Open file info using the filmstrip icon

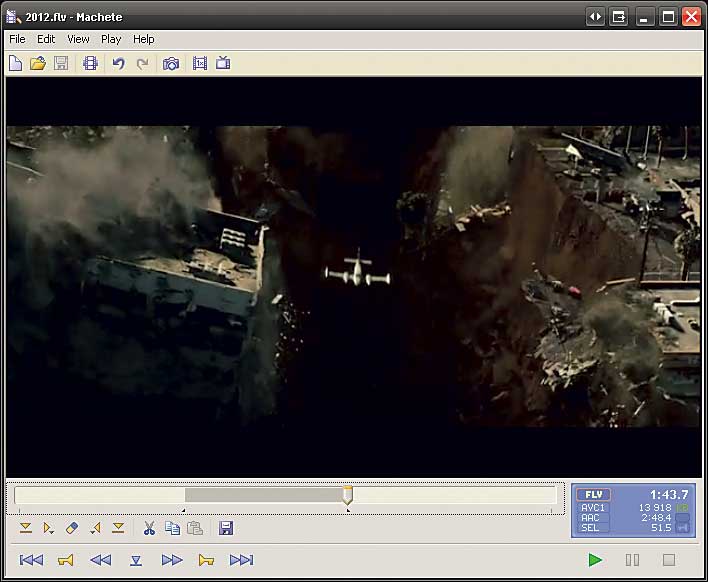(x=90, y=63)
